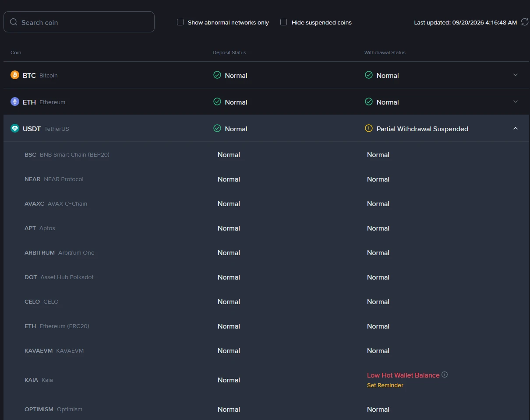The height and width of the screenshot is (420, 530).
Task: Select the AVAXC AVAX C-Chain network row
Action: 266,203
